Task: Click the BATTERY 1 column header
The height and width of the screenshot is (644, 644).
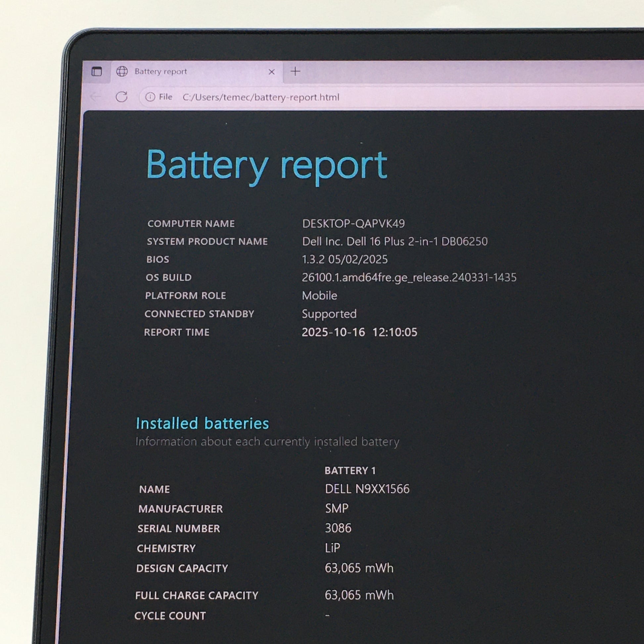Action: point(350,470)
